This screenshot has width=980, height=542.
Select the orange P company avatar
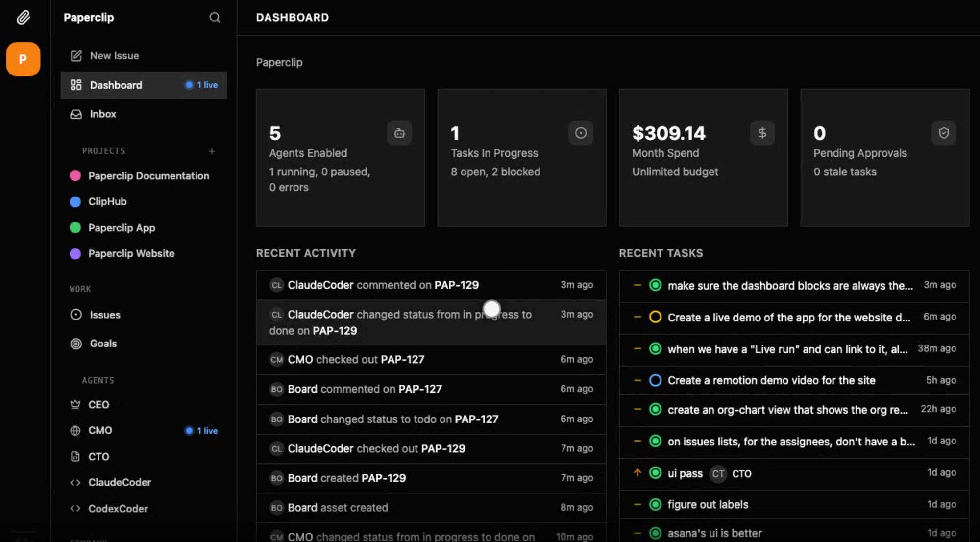[23, 59]
